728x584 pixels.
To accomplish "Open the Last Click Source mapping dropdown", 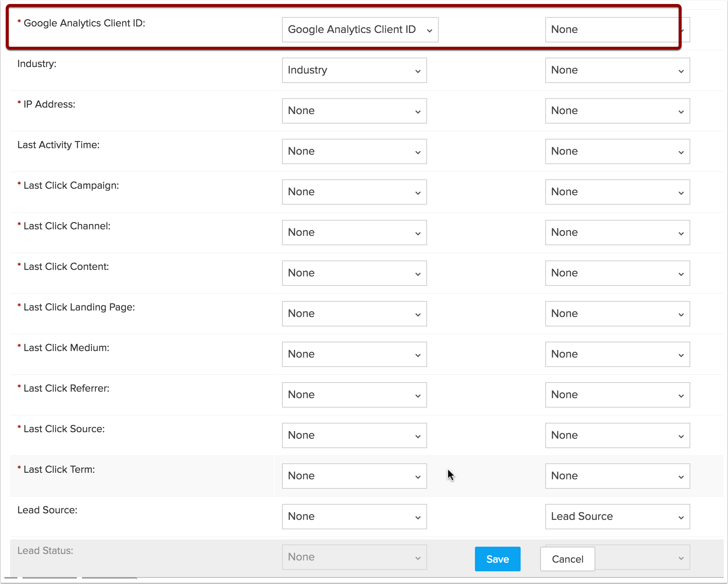I will click(354, 435).
